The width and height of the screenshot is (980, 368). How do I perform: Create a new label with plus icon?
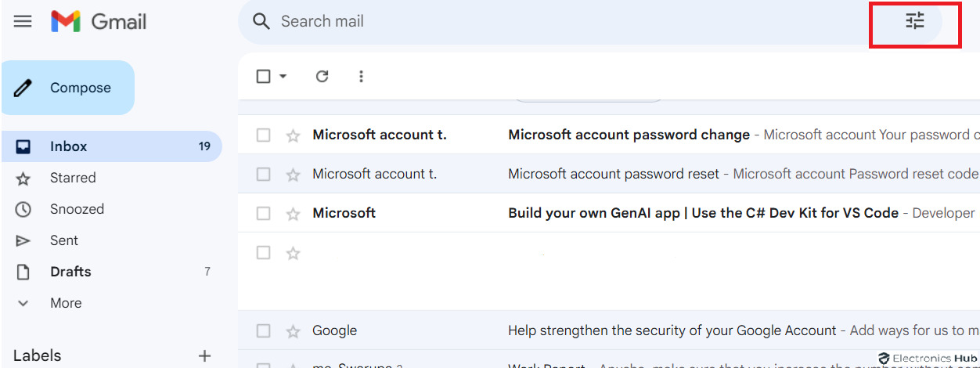tap(204, 355)
